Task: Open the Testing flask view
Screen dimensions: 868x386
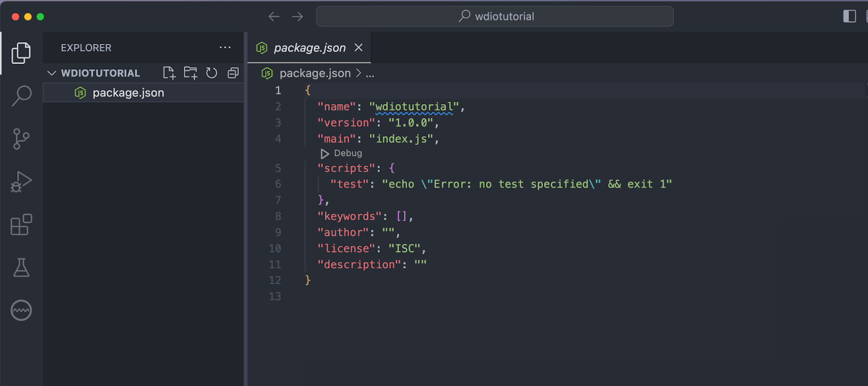Action: pos(21,267)
